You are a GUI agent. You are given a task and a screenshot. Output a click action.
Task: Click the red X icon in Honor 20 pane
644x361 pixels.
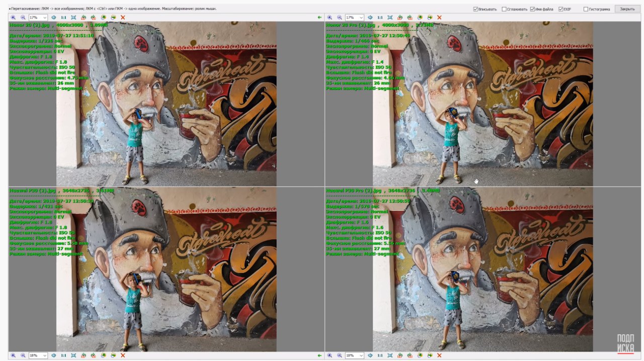click(123, 17)
